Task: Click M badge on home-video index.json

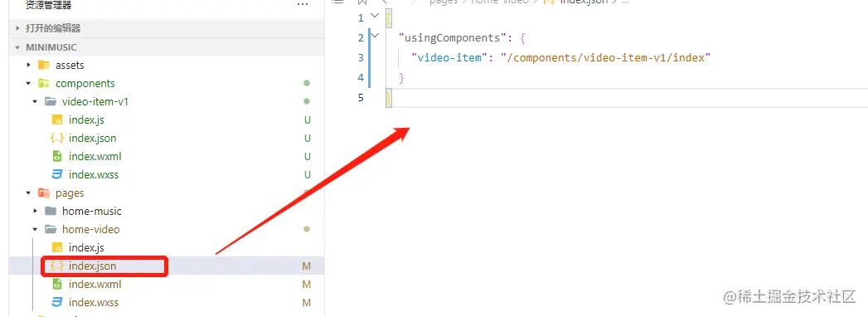Action: click(x=306, y=266)
